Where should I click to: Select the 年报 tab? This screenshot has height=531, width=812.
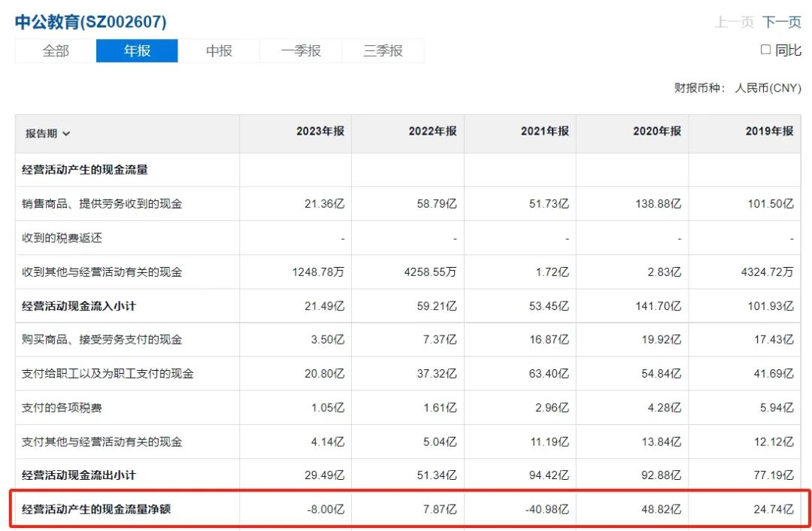pos(138,51)
